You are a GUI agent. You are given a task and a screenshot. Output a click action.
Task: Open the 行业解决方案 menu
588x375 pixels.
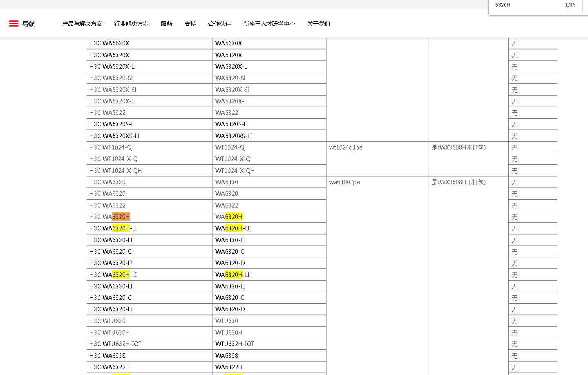(x=132, y=24)
